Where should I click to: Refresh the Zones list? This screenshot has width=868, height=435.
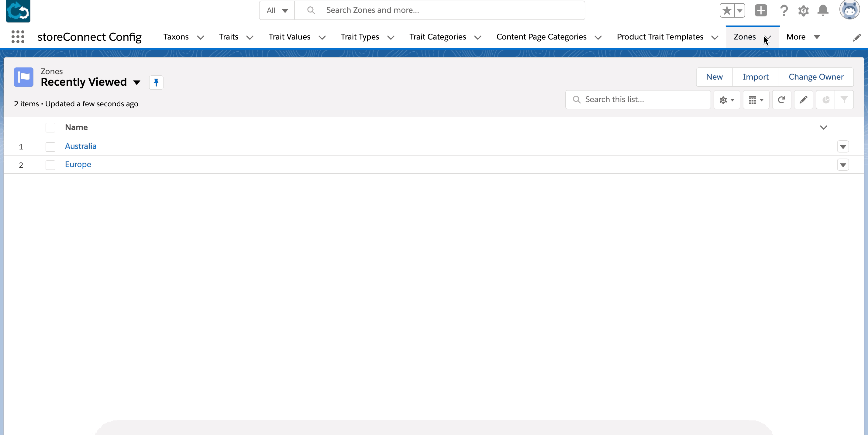point(781,100)
